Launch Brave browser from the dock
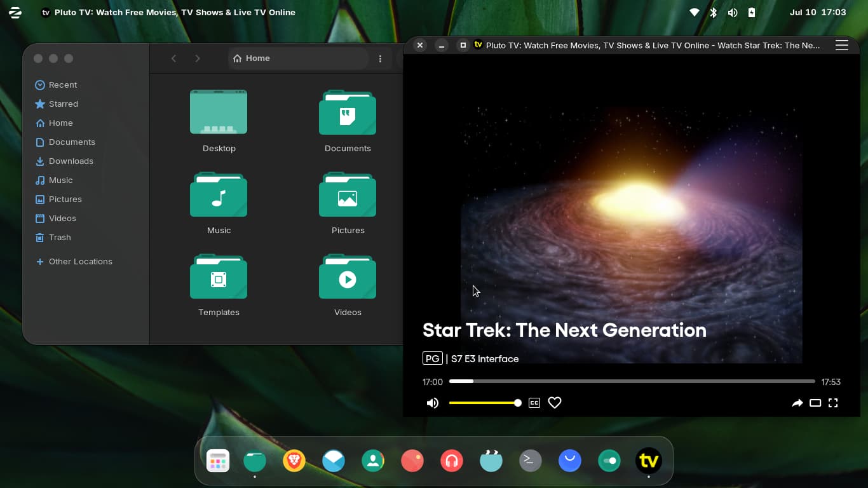This screenshot has width=868, height=488. (x=294, y=461)
